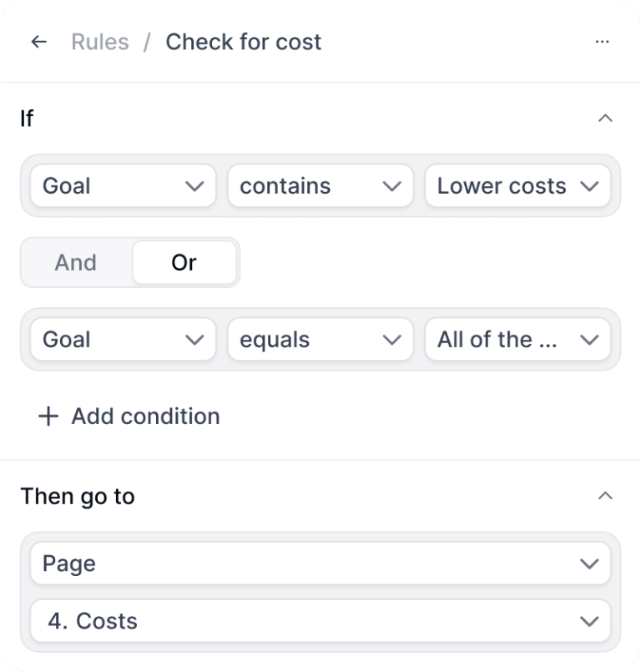The width and height of the screenshot is (641, 672).
Task: Click the If section heading
Action: pos(27,118)
